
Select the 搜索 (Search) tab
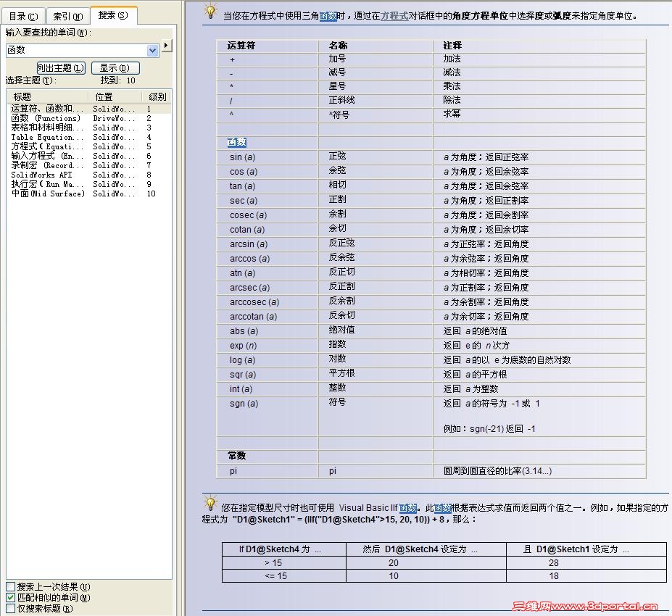[114, 15]
